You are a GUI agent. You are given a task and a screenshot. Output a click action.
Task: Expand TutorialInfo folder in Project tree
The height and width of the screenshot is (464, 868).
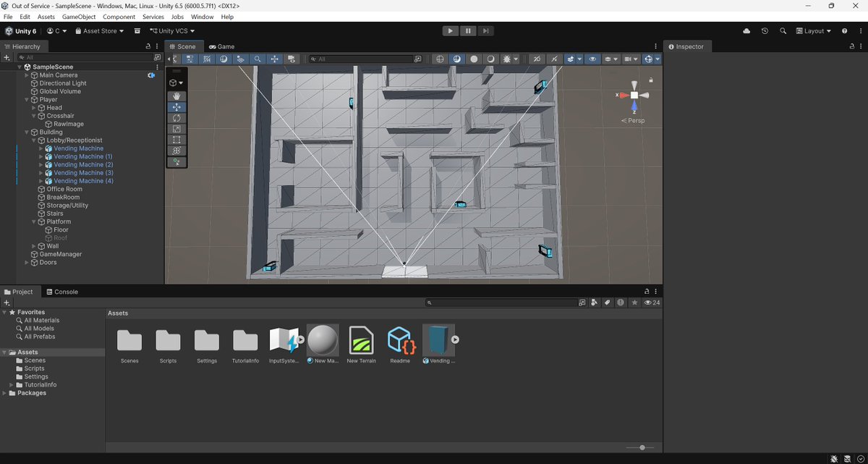tap(11, 385)
